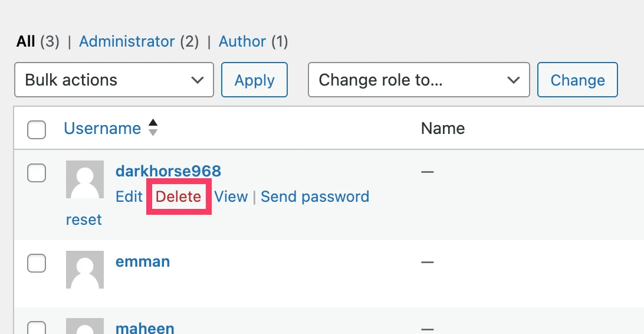Sort the table by Username header
The height and width of the screenshot is (334, 644).
point(103,129)
